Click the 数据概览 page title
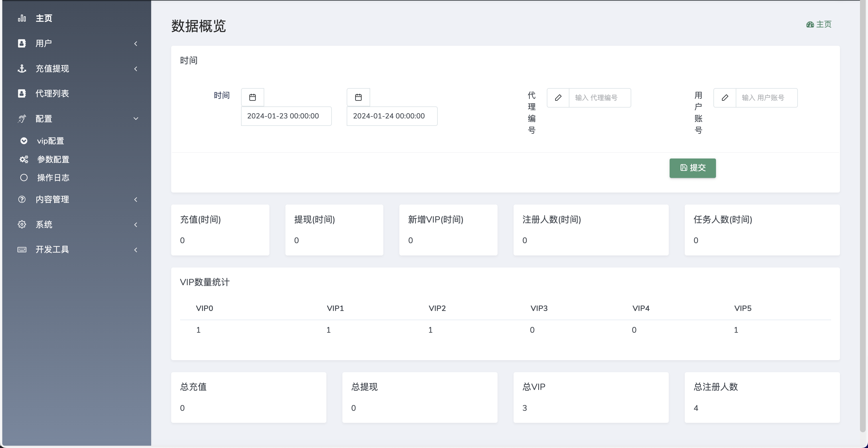This screenshot has width=868, height=448. [198, 26]
